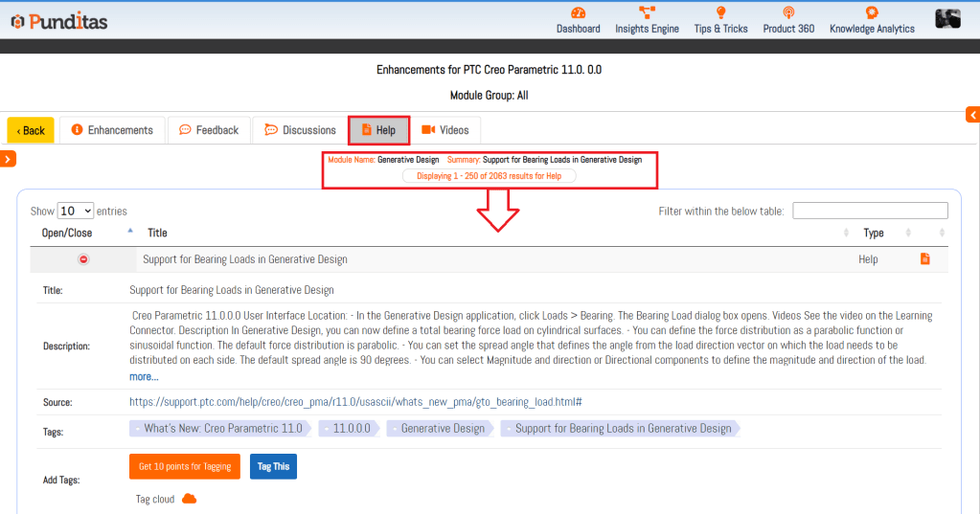
Task: Click the Filter within the table field
Action: (x=870, y=211)
